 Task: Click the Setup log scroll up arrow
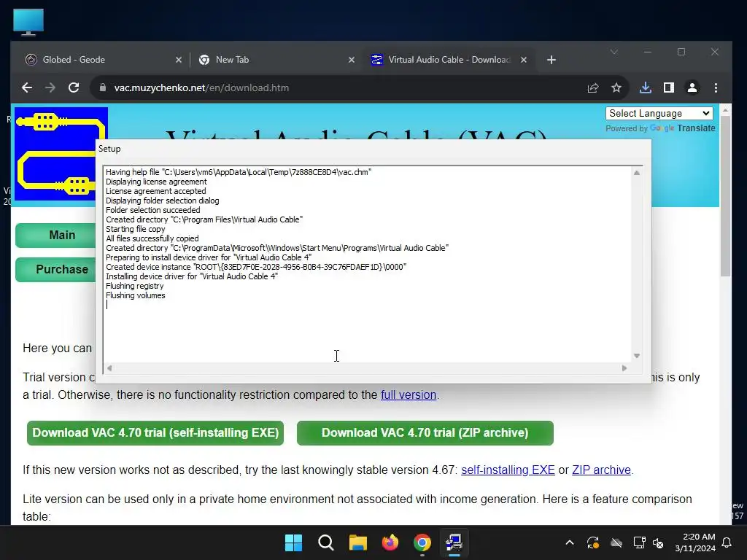[x=636, y=173]
